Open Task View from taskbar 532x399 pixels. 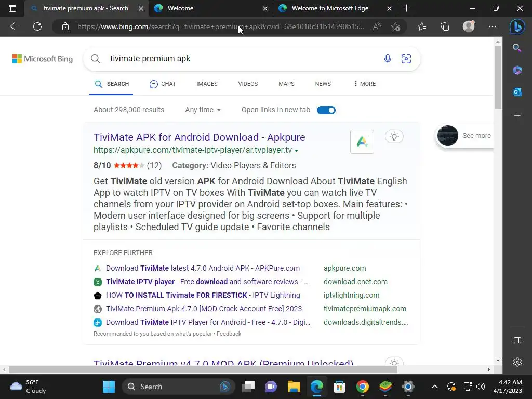coord(248,387)
